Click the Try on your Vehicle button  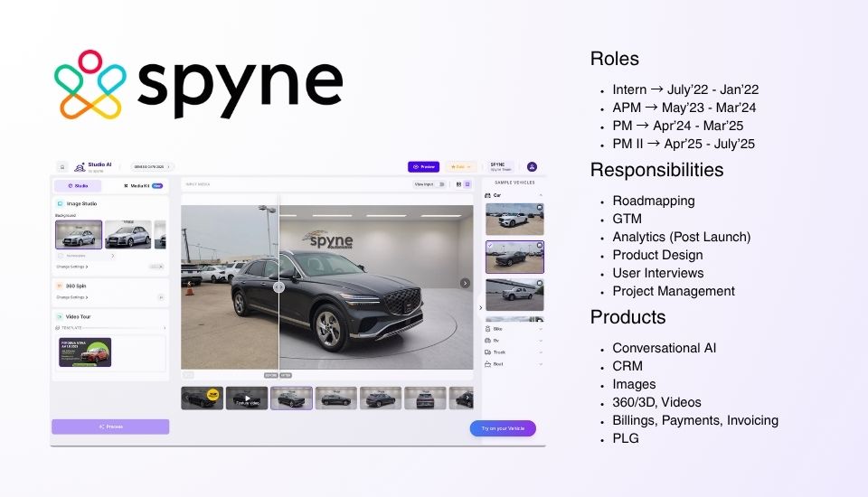pos(503,428)
